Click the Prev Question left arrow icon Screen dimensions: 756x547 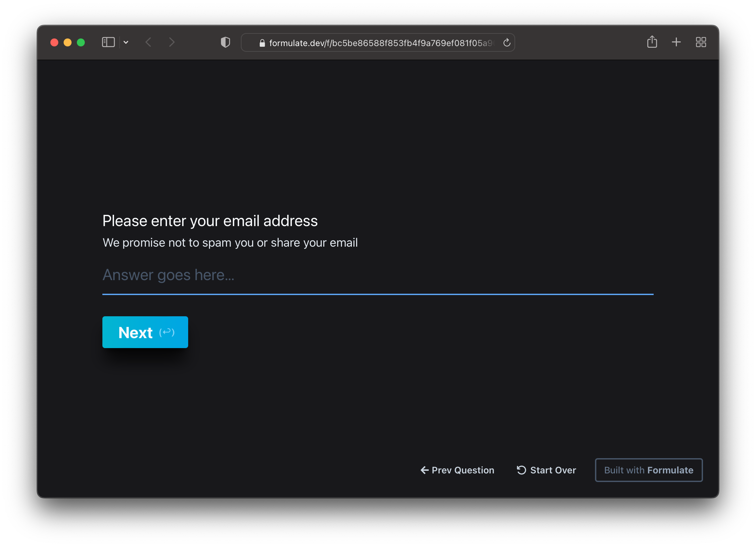click(424, 470)
